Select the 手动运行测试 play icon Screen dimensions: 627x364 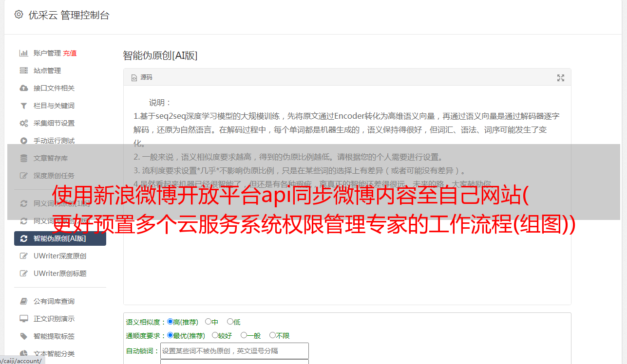(23, 141)
